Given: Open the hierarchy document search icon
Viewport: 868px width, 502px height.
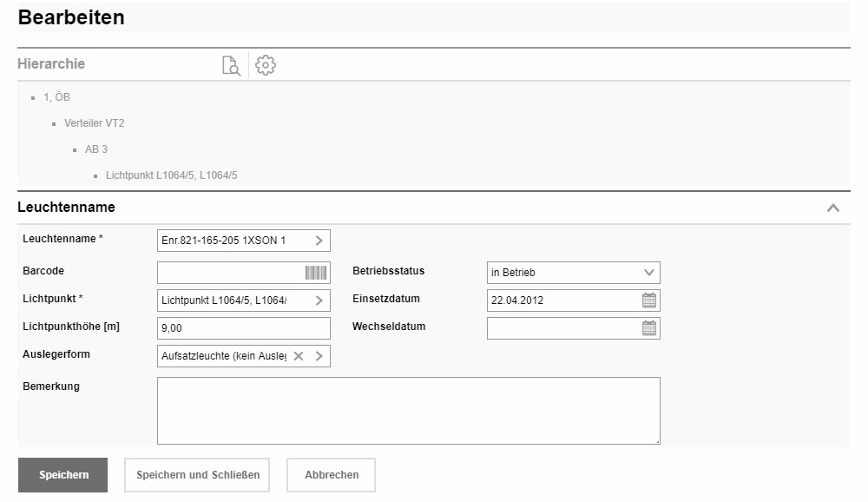Looking at the screenshot, I should click(231, 65).
